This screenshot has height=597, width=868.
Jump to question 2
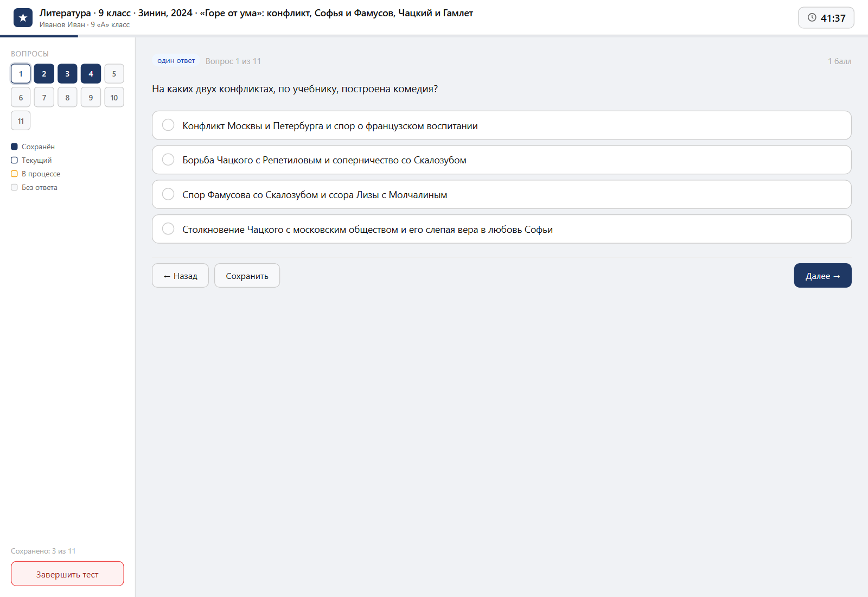point(44,74)
